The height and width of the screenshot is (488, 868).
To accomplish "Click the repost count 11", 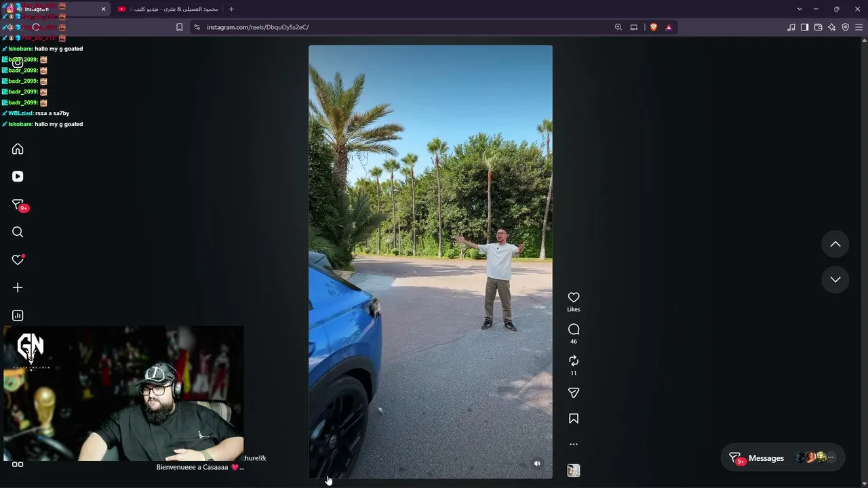I will [x=574, y=373].
